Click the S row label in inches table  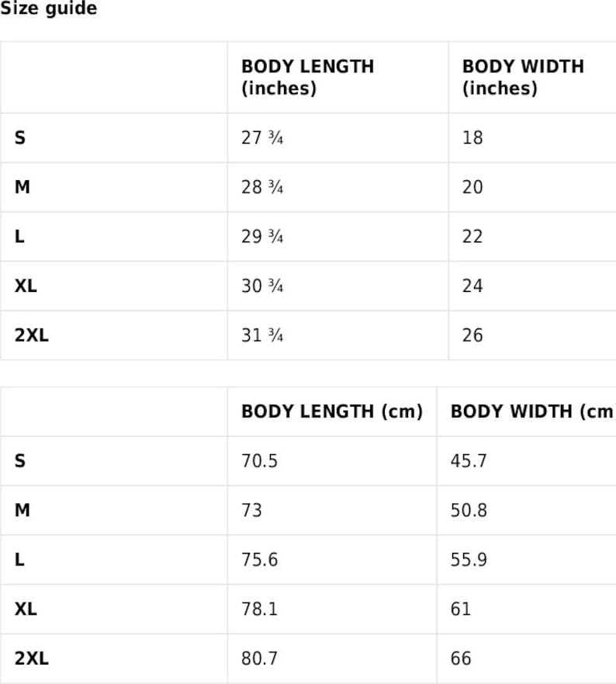[x=20, y=138]
